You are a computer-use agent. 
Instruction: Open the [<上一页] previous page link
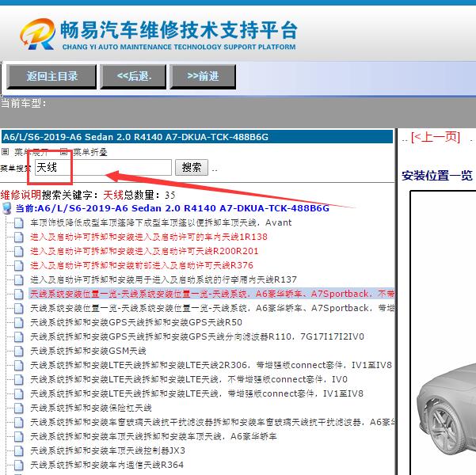pyautogui.click(x=436, y=137)
